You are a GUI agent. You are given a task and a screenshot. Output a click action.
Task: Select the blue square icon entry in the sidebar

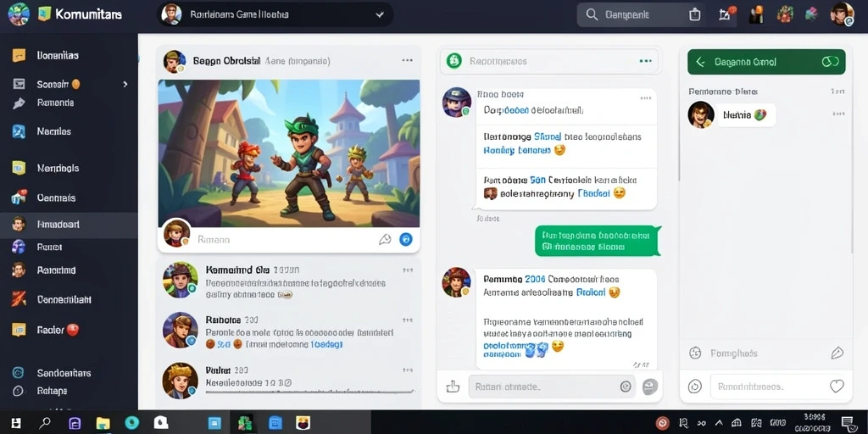coord(19,131)
